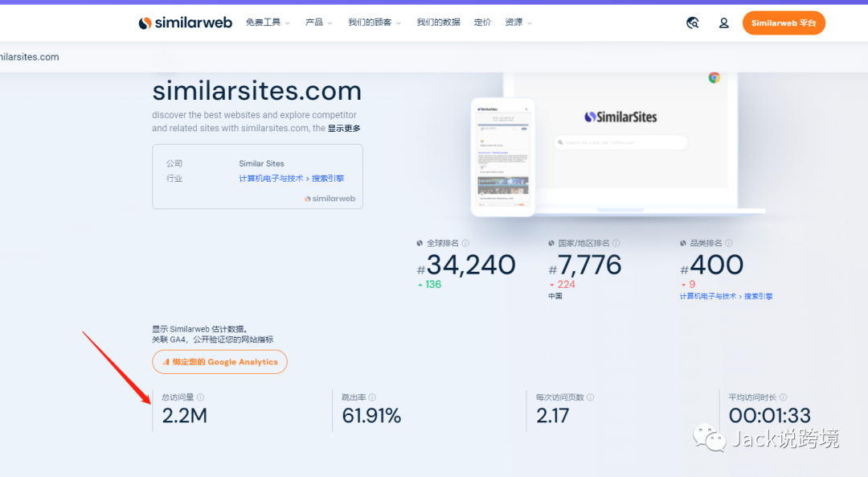Open 我们的数据 in the navigation

coord(439,23)
